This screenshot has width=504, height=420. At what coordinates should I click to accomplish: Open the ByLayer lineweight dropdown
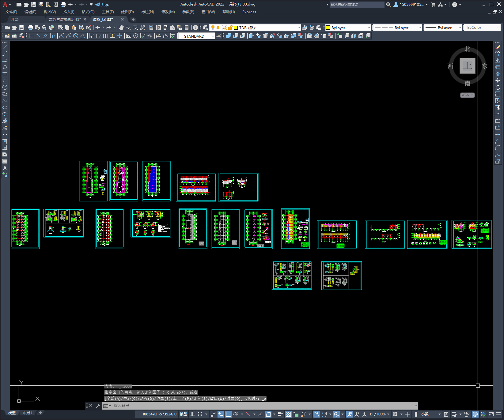click(460, 28)
